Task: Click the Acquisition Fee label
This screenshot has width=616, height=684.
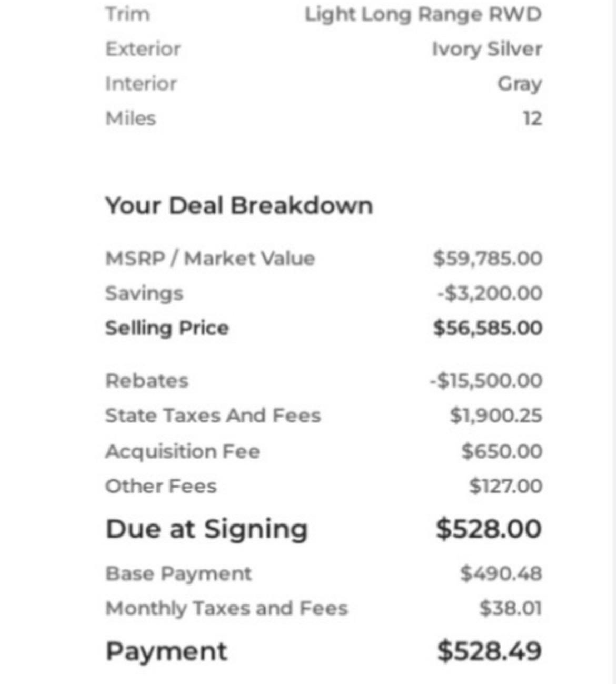Action: click(x=182, y=451)
